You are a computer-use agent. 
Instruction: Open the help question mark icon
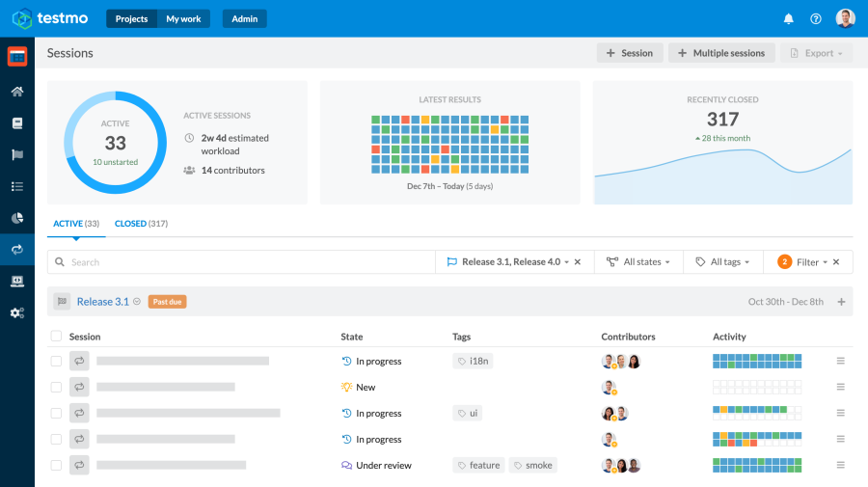[815, 19]
